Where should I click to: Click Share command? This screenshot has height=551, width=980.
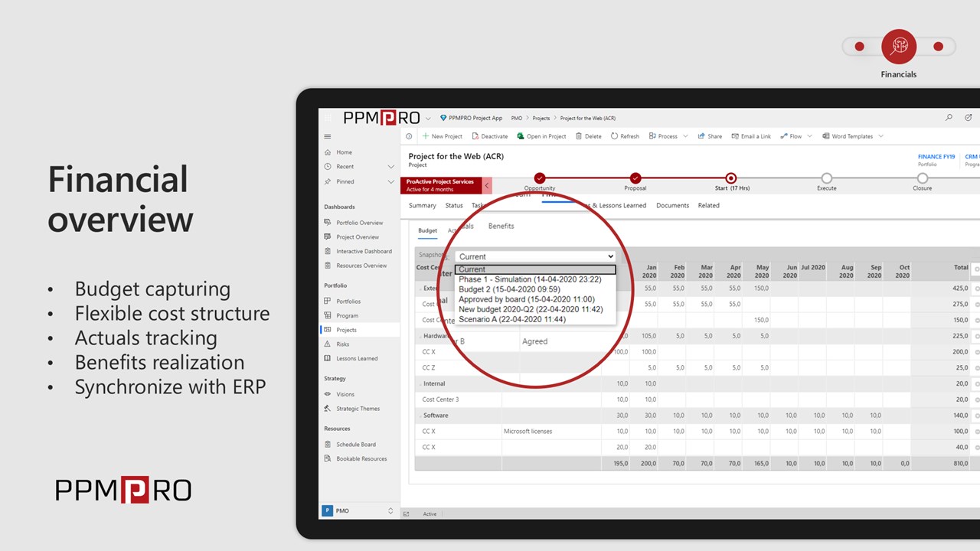coord(710,136)
